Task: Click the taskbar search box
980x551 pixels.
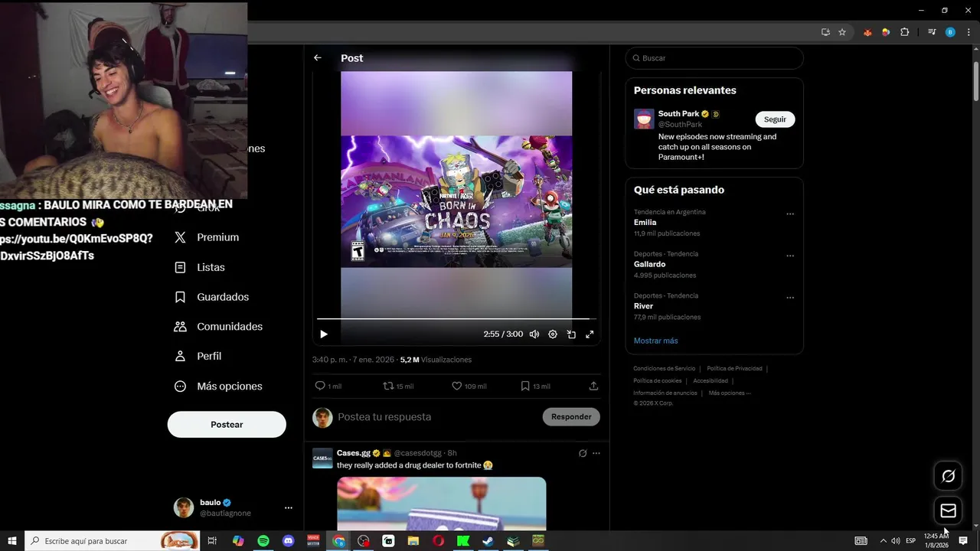Action: point(112,541)
